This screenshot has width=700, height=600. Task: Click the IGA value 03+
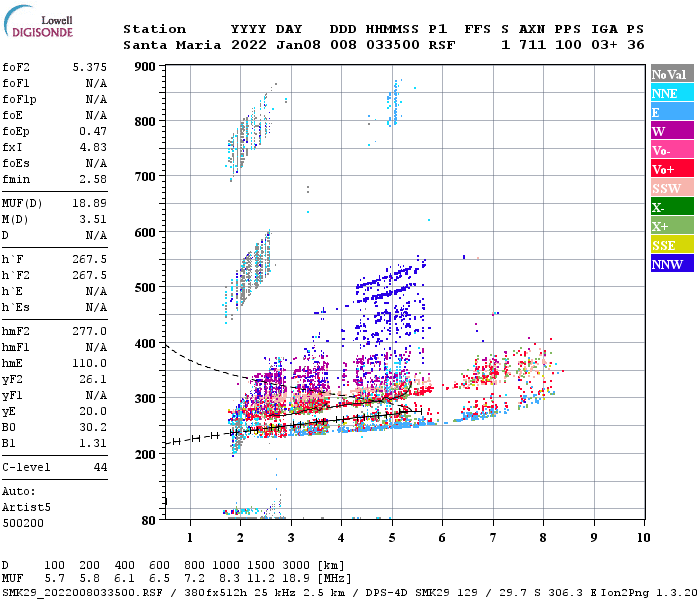point(605,45)
